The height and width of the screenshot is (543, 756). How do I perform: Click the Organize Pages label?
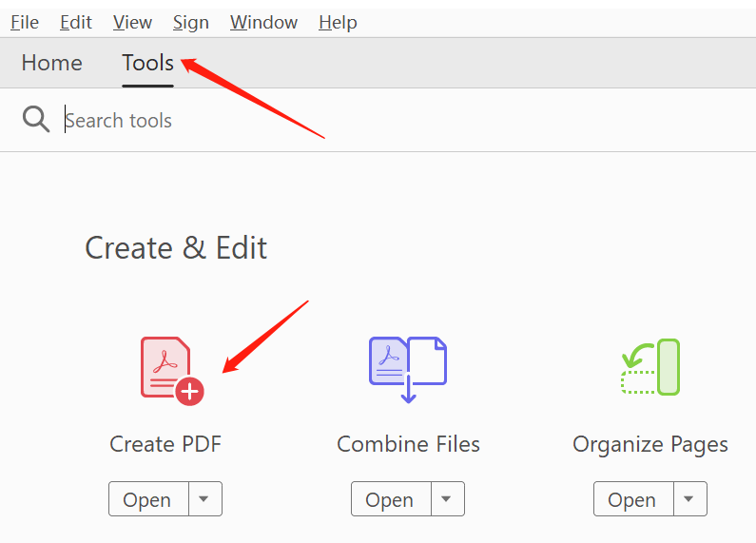click(650, 445)
